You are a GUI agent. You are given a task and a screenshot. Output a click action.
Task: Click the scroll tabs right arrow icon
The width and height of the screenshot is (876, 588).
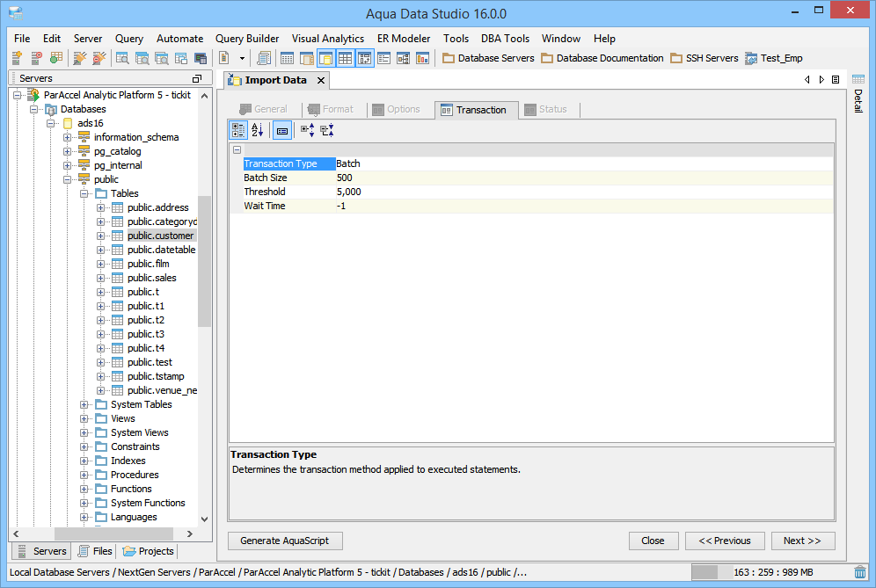pyautogui.click(x=821, y=80)
